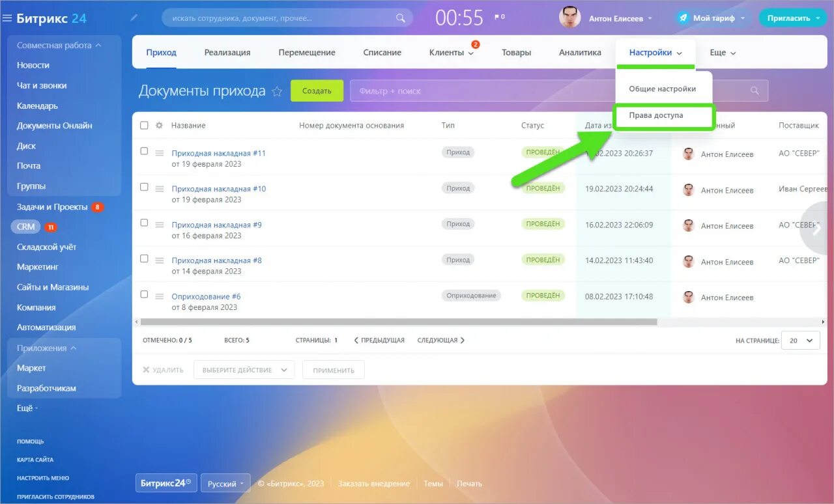Viewport: 834px width, 504px height.
Task: Click avatar in Приходная накладная #10 row
Action: tap(688, 189)
